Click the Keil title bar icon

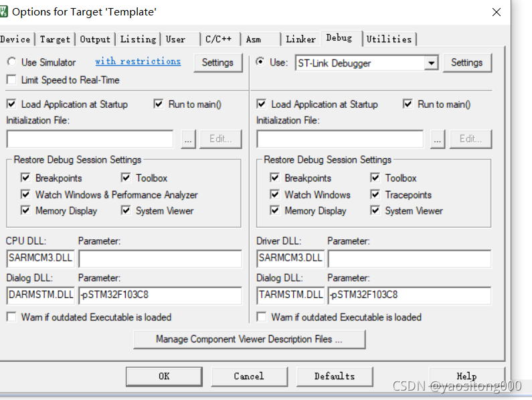tap(3, 11)
